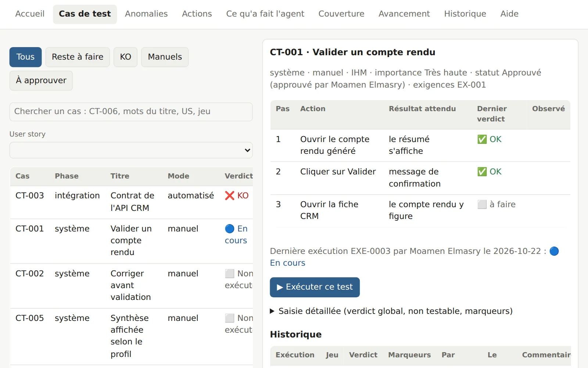Click the green OK check icon of step 1

pyautogui.click(x=482, y=139)
